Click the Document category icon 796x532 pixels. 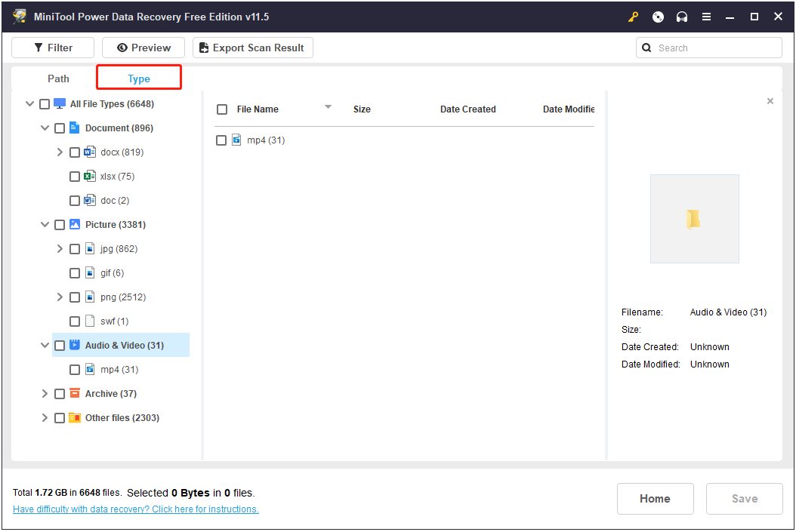coord(75,128)
